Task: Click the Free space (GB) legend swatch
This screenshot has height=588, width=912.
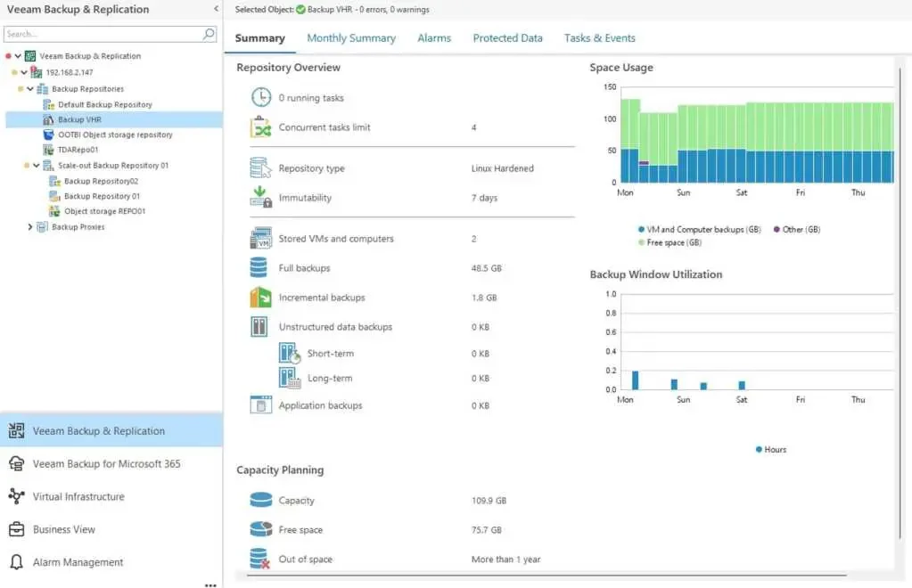Action: (x=641, y=242)
